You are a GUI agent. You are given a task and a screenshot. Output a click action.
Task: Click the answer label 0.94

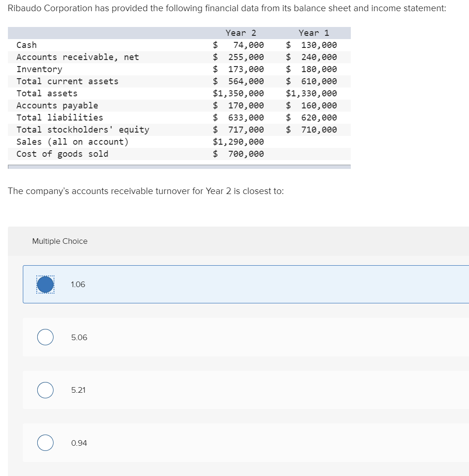[x=79, y=443]
